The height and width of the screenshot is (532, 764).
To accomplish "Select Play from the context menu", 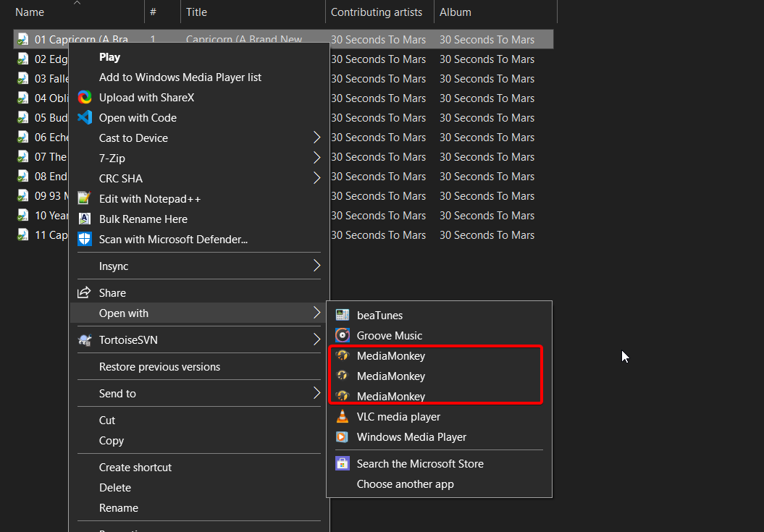I will point(110,57).
